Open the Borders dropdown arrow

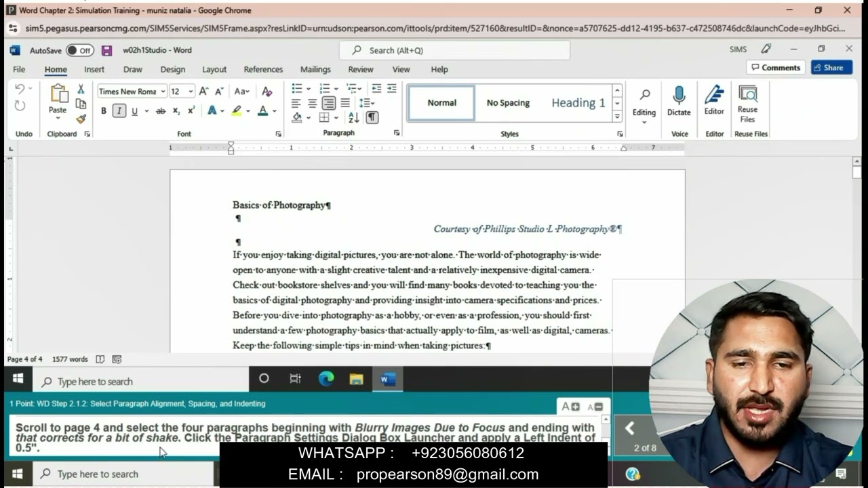pos(336,118)
